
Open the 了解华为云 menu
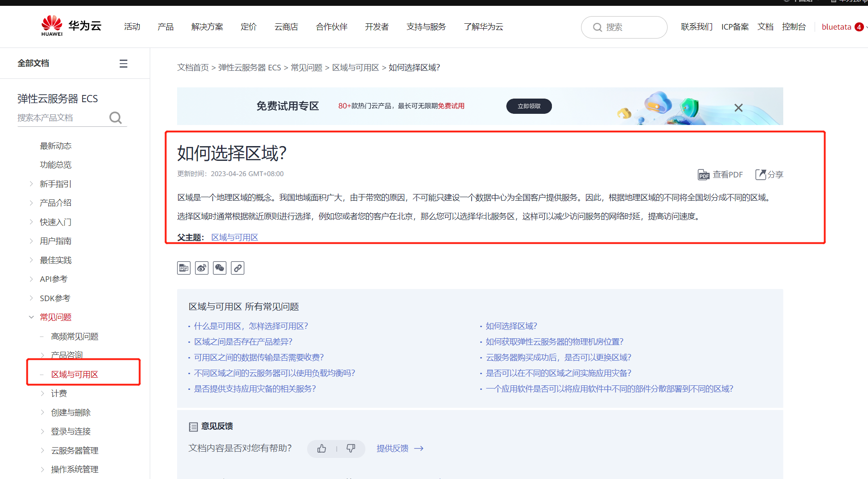(484, 27)
